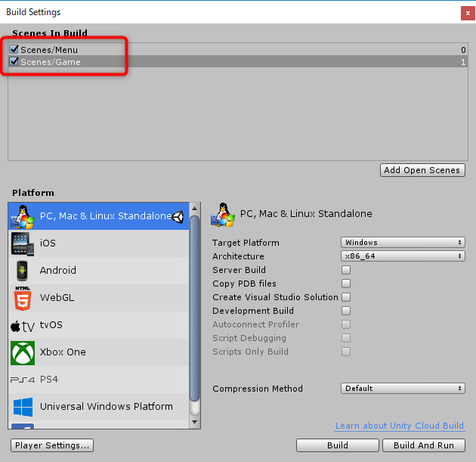The width and height of the screenshot is (476, 462).
Task: Open the Architecture x86_64 dropdown
Action: [403, 256]
